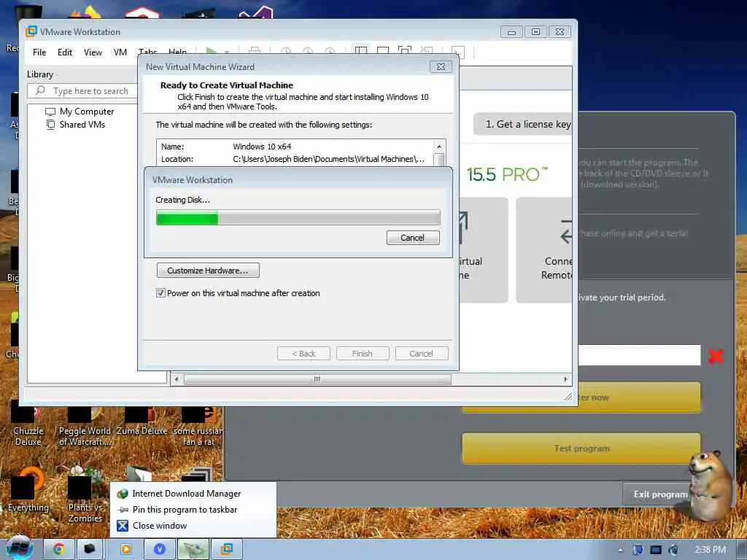The image size is (747, 560).
Task: Click the serial key input field in background window
Action: [639, 355]
